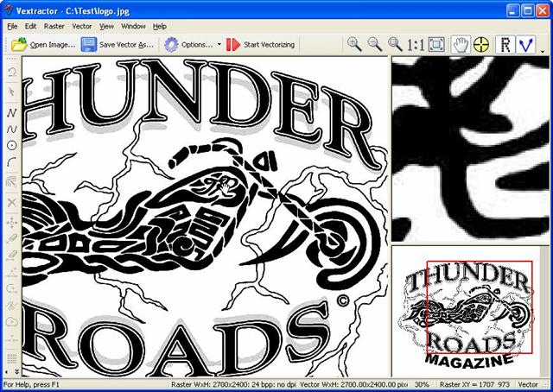Click the Raster XY coordinates readout

[x=474, y=384]
